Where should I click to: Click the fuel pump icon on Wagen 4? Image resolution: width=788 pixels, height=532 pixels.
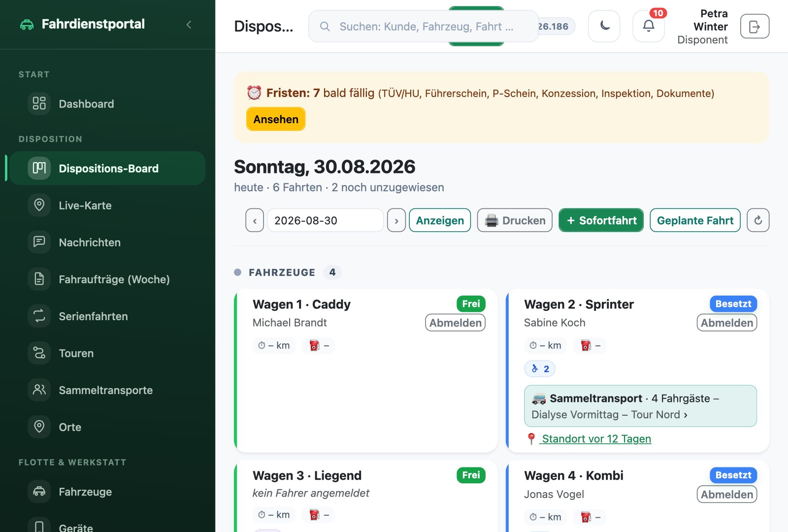tap(586, 517)
